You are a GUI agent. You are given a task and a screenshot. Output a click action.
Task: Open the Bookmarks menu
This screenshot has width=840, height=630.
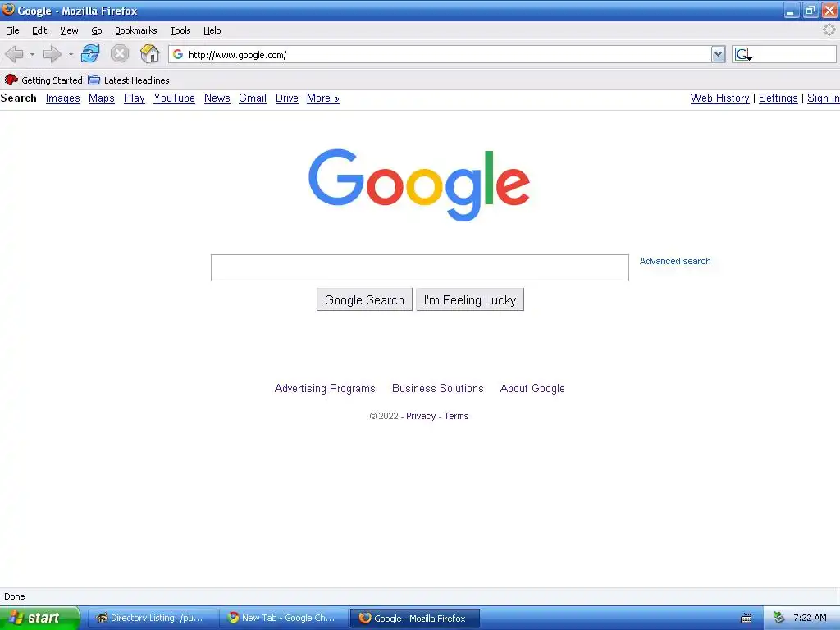(136, 30)
